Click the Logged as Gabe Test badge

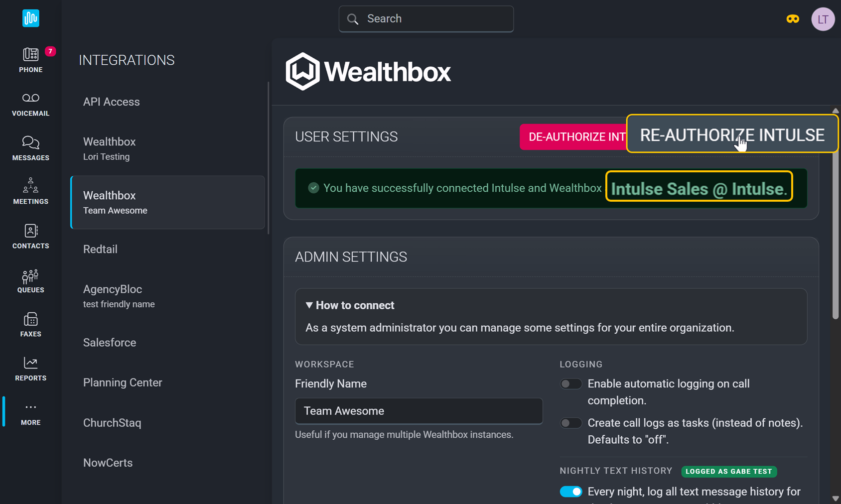pos(728,471)
